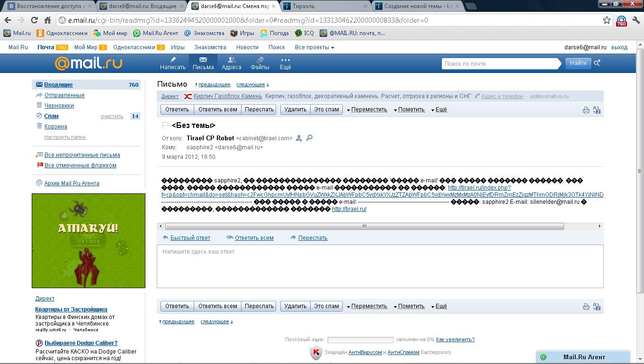Open Ещё menu in mail header
Viewport: 644px width, 364px height.
coord(285,63)
